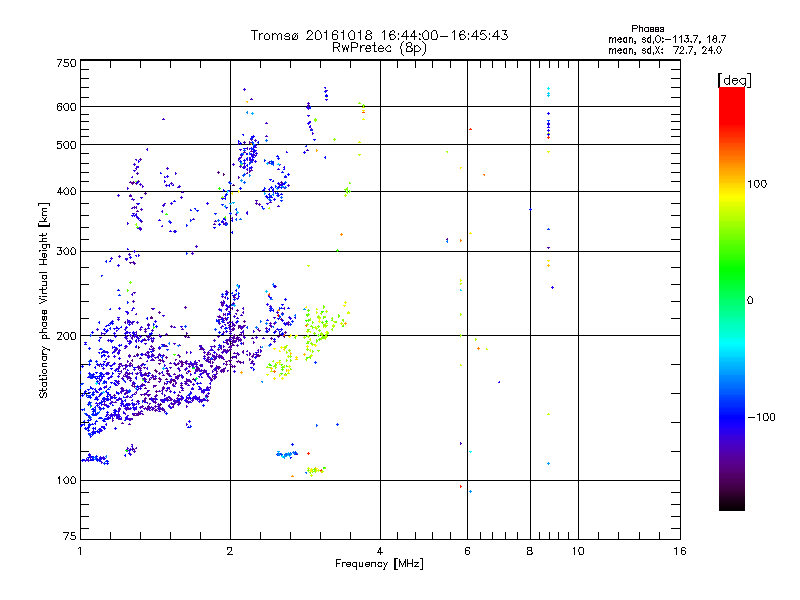
Task: Click the 'Stationary phase Virtual Height [km]' axis label
Action: (43, 301)
